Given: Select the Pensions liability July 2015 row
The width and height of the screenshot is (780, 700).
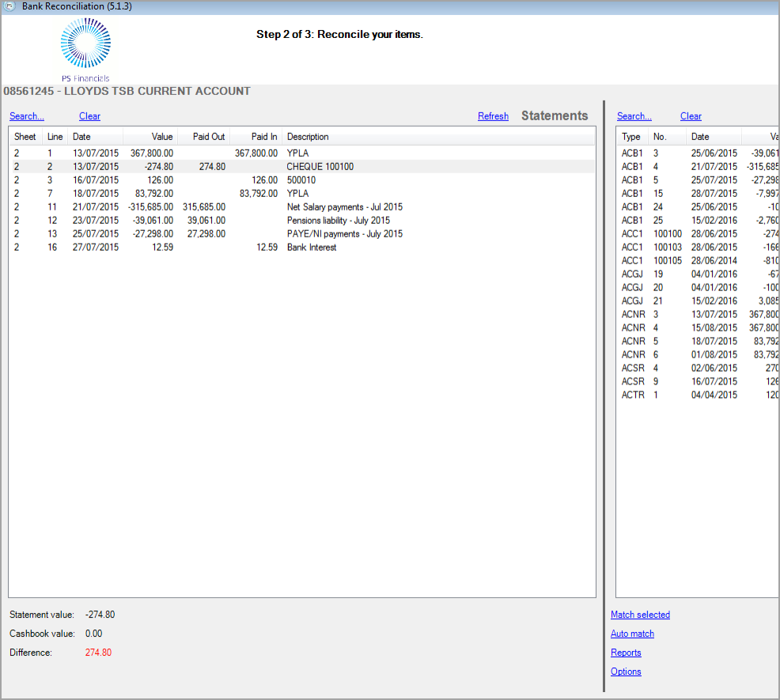Looking at the screenshot, I should pyautogui.click(x=338, y=221).
